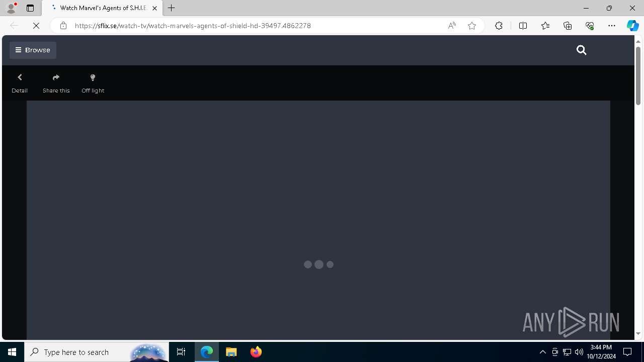Click scrollbar down arrow
Screen dimensions: 644x362
point(638,333)
